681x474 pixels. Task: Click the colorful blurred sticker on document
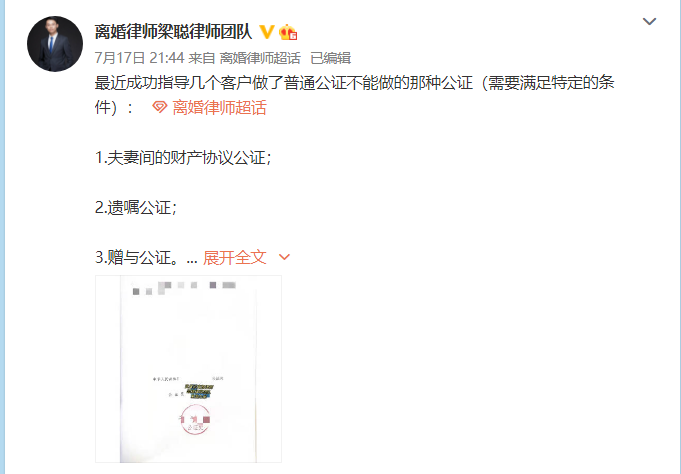click(199, 391)
